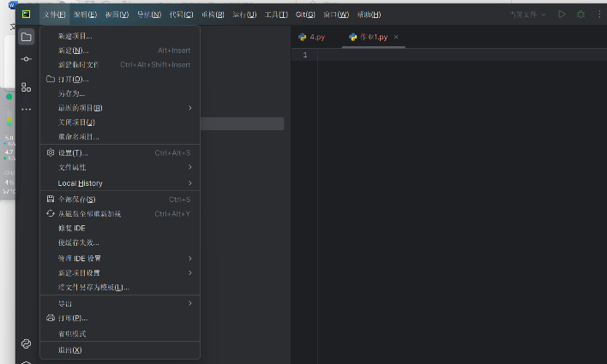This screenshot has height=364, width=607.
Task: Open the three-dot More actions menu in toolbar
Action: click(598, 15)
